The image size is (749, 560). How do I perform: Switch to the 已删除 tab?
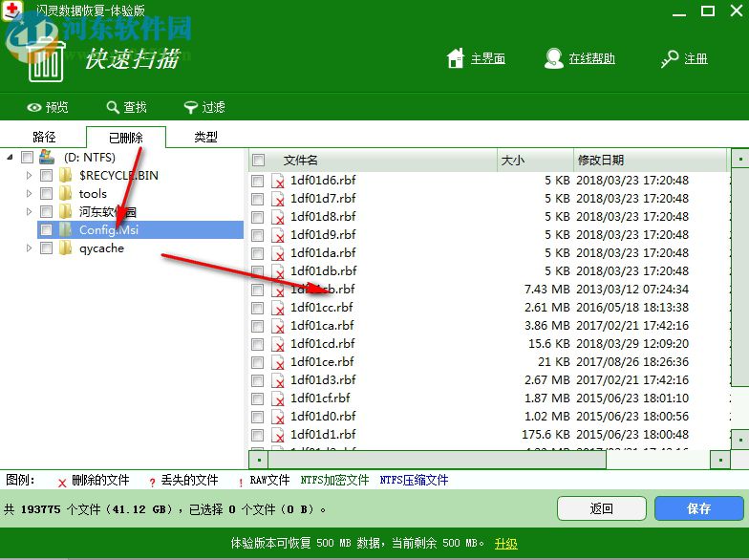(126, 138)
